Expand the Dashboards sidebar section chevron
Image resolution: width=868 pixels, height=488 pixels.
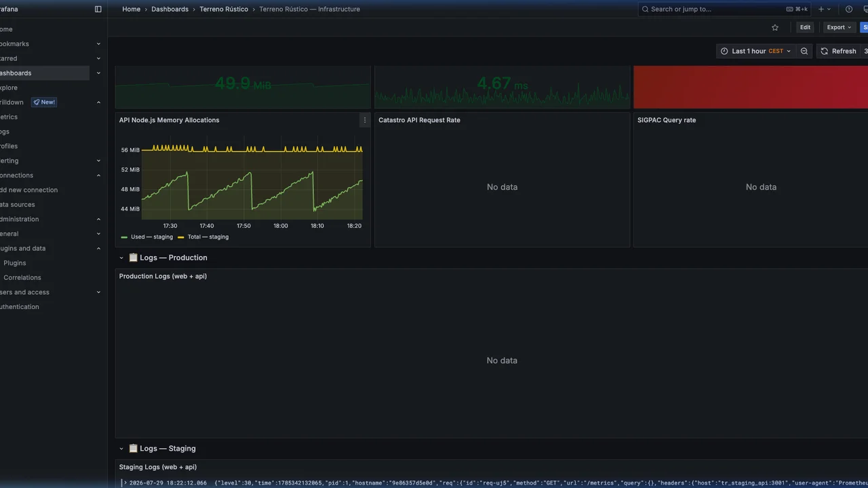[x=98, y=73]
